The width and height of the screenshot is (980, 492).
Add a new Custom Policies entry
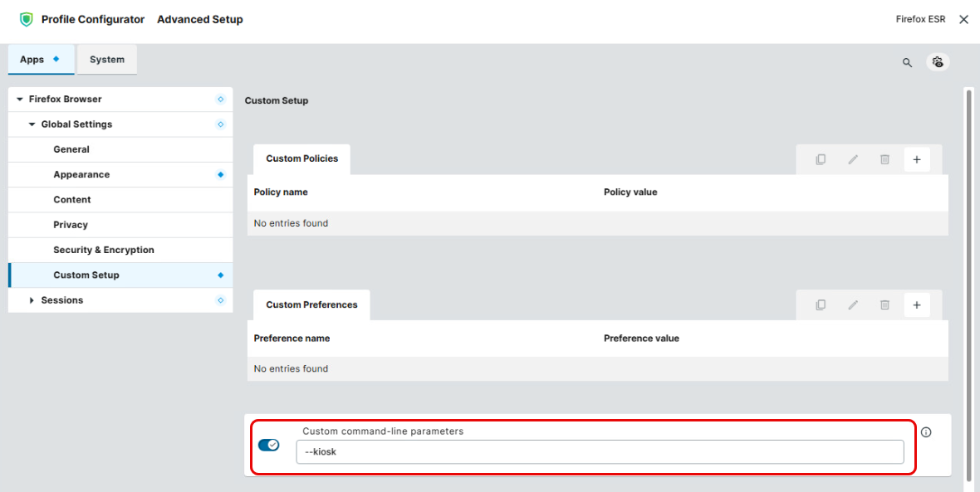[x=917, y=159]
